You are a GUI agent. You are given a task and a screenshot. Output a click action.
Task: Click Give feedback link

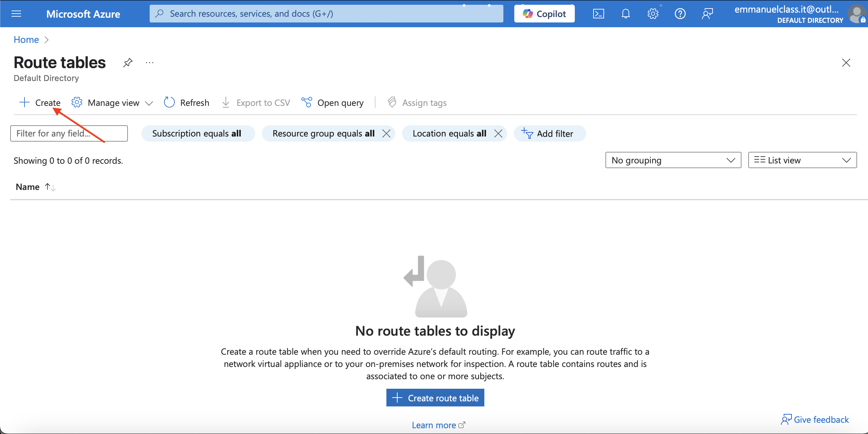815,419
